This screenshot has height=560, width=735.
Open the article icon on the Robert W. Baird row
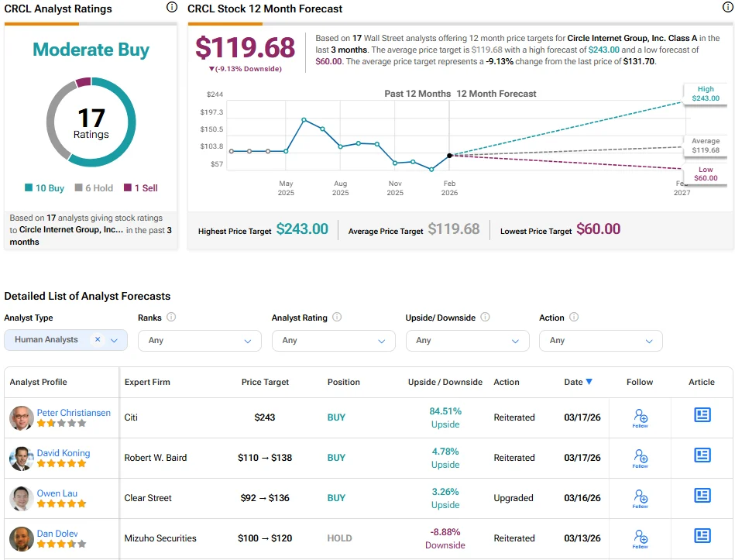[x=702, y=455]
